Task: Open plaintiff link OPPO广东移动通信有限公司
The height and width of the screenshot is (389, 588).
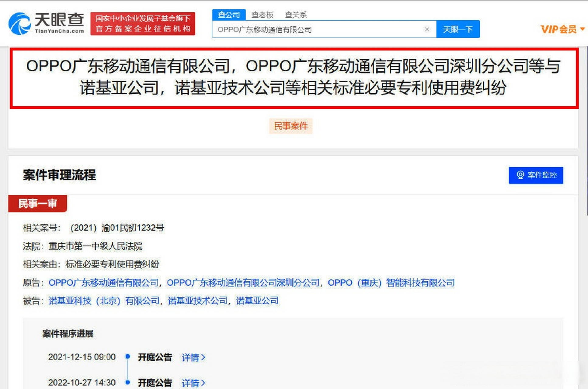Action: (x=104, y=283)
